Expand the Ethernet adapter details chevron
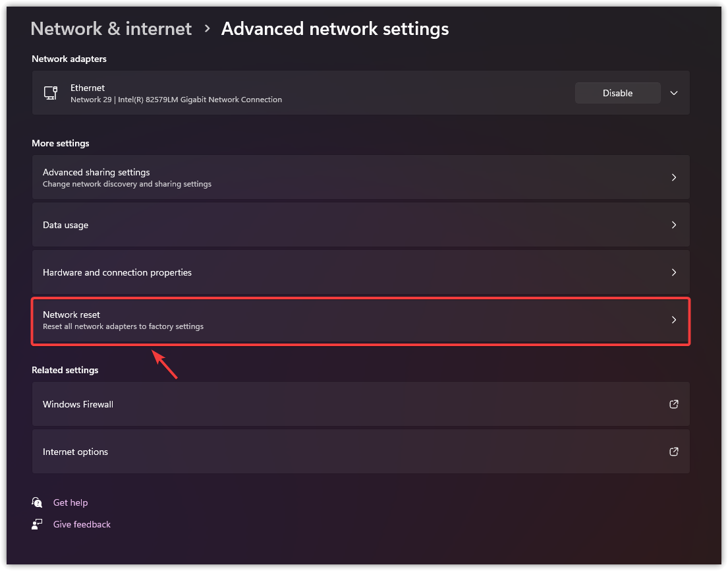728x571 pixels. tap(673, 93)
